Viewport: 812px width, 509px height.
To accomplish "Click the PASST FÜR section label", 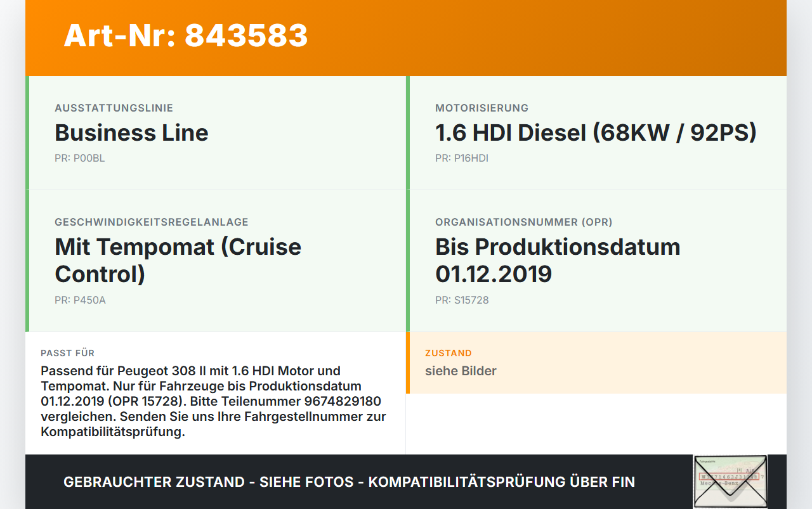I will pyautogui.click(x=67, y=353).
